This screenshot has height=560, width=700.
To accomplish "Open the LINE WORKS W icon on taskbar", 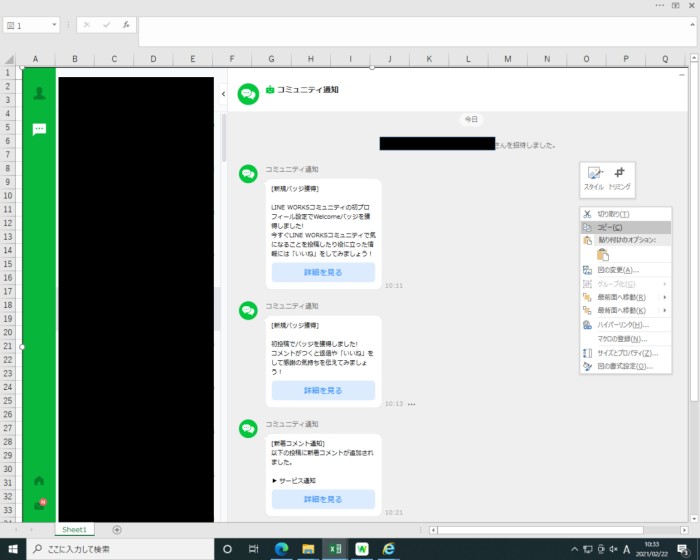I will pos(362,549).
